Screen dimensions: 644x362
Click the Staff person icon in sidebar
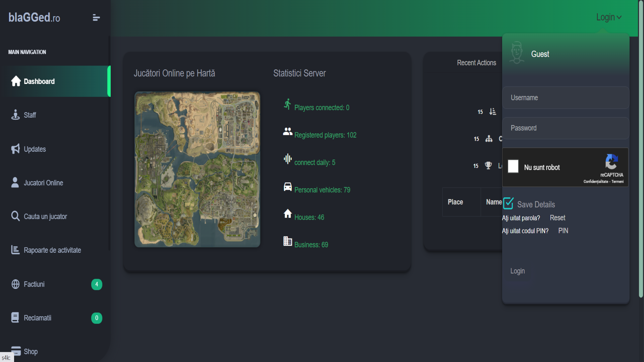pos(15,115)
